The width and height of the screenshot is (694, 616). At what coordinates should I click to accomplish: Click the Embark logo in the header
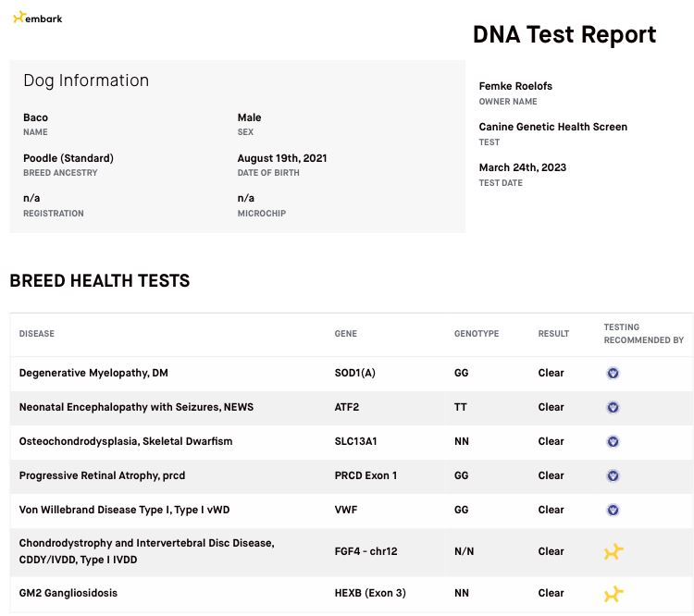(x=37, y=18)
